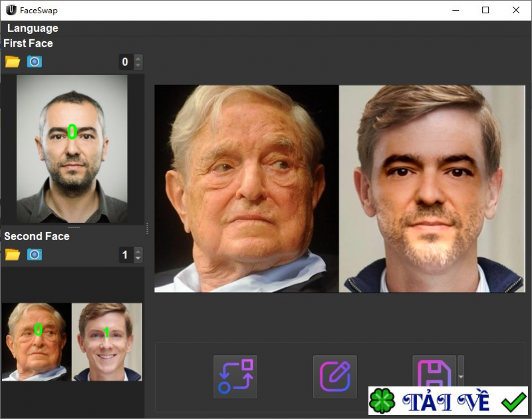Screen dimensions: 532x419
Task: Decrease Second Face index spinner
Action: (138, 259)
